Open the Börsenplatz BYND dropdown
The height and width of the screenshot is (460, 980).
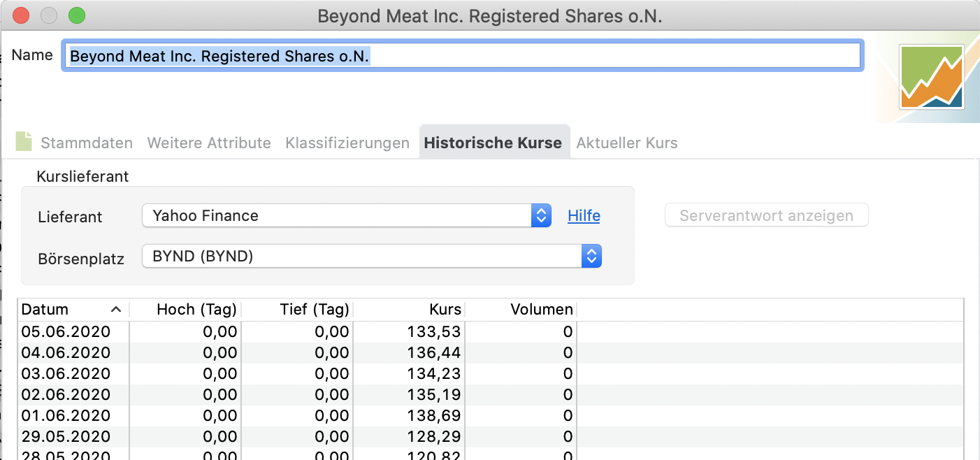click(371, 257)
